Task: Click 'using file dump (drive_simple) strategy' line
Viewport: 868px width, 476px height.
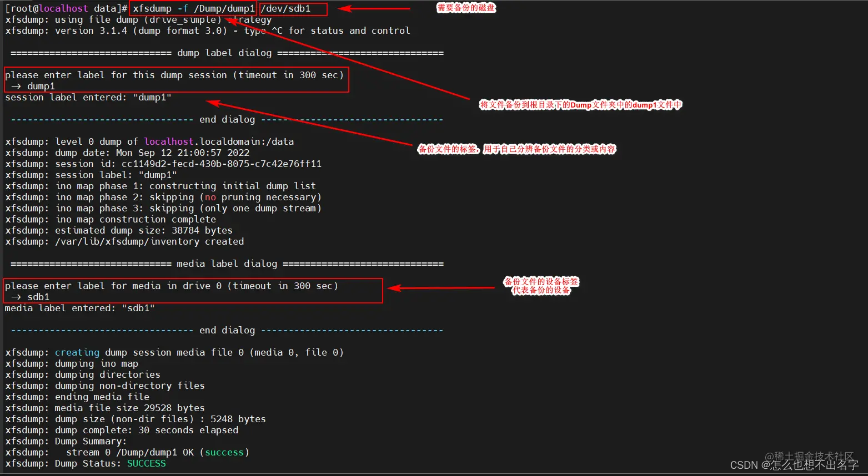Action: [x=138, y=19]
